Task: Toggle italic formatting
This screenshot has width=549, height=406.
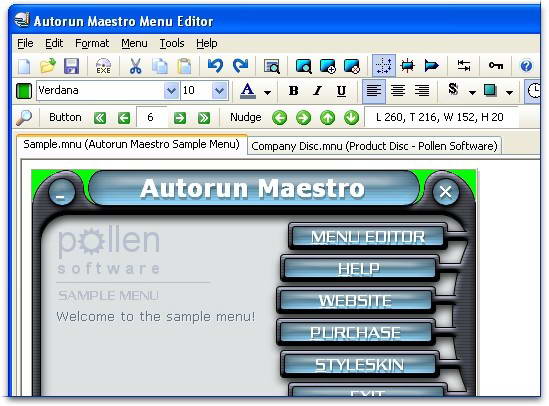Action: [x=318, y=91]
